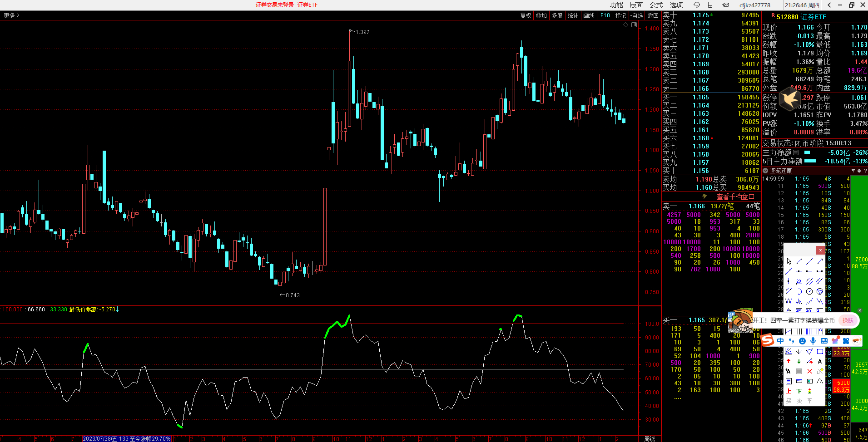Toggle the diamond icon above the chart
This screenshot has height=442, width=868.
point(625,25)
